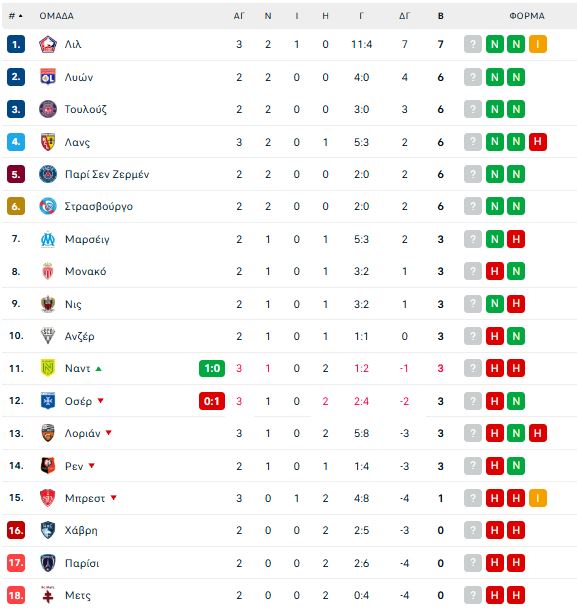The image size is (577, 611).
Task: Click the Metz cross crest icon
Action: [x=48, y=595]
